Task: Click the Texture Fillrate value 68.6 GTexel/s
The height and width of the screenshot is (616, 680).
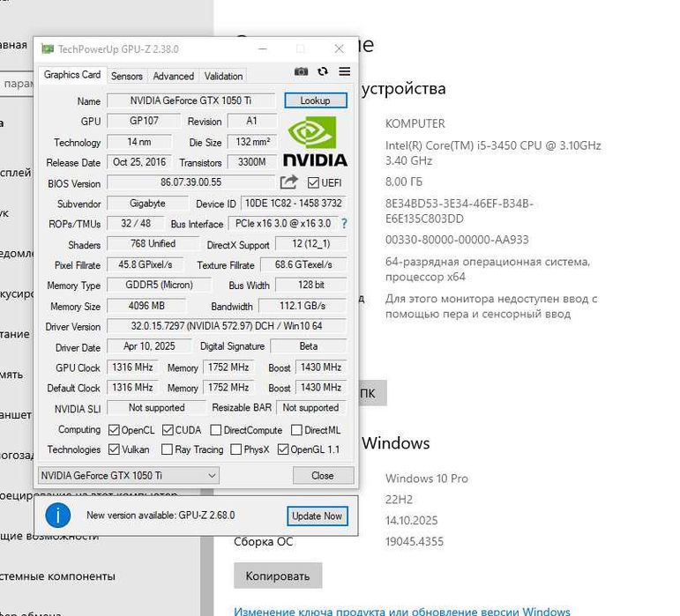Action: pos(303,264)
